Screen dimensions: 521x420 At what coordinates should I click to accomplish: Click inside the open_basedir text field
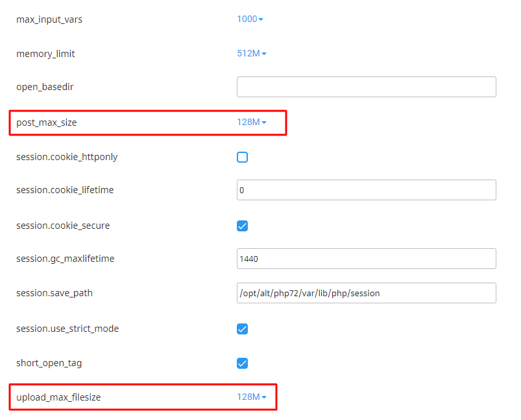tap(366, 86)
